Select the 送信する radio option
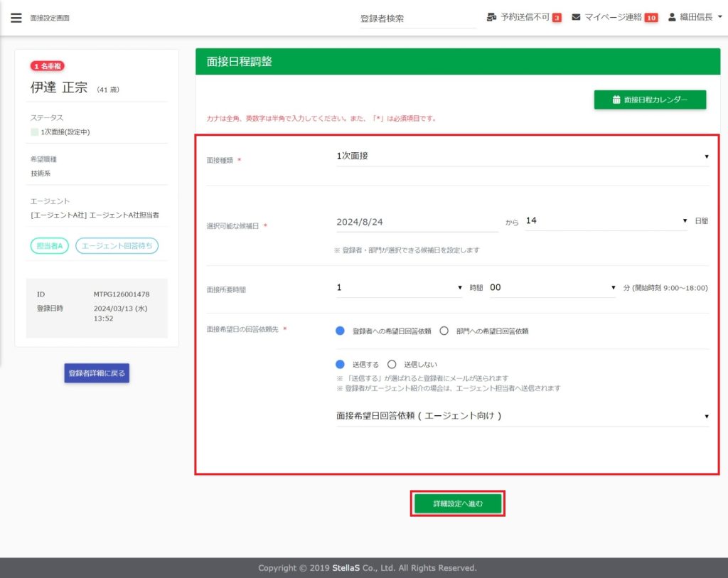 (341, 364)
